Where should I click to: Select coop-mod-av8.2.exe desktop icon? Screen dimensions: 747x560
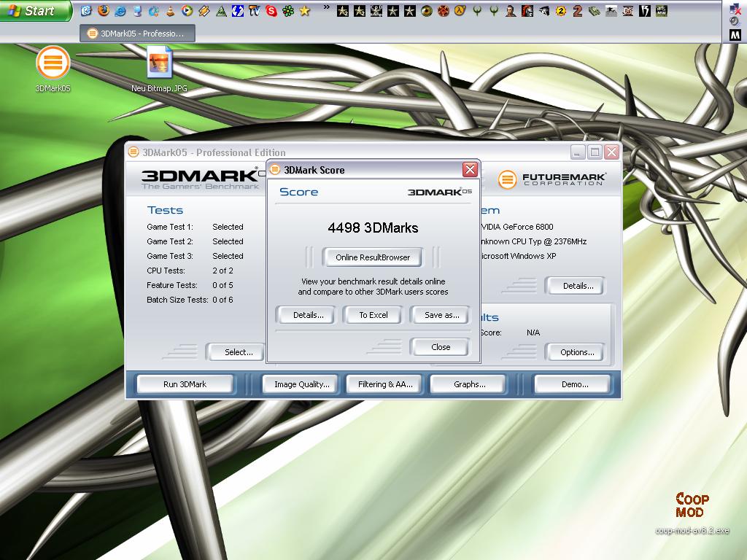(692, 513)
